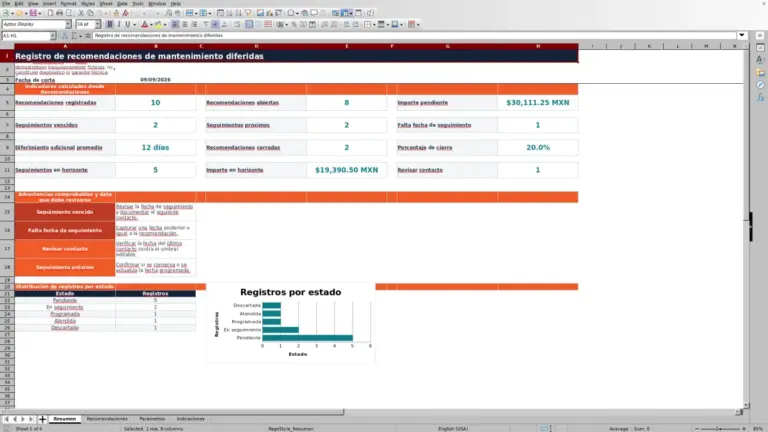Toggle Align right button
The height and width of the screenshot is (432, 768).
tap(194, 24)
